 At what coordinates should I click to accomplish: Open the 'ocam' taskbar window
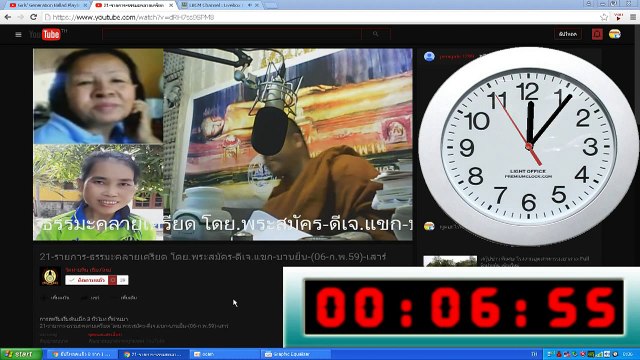[225, 354]
